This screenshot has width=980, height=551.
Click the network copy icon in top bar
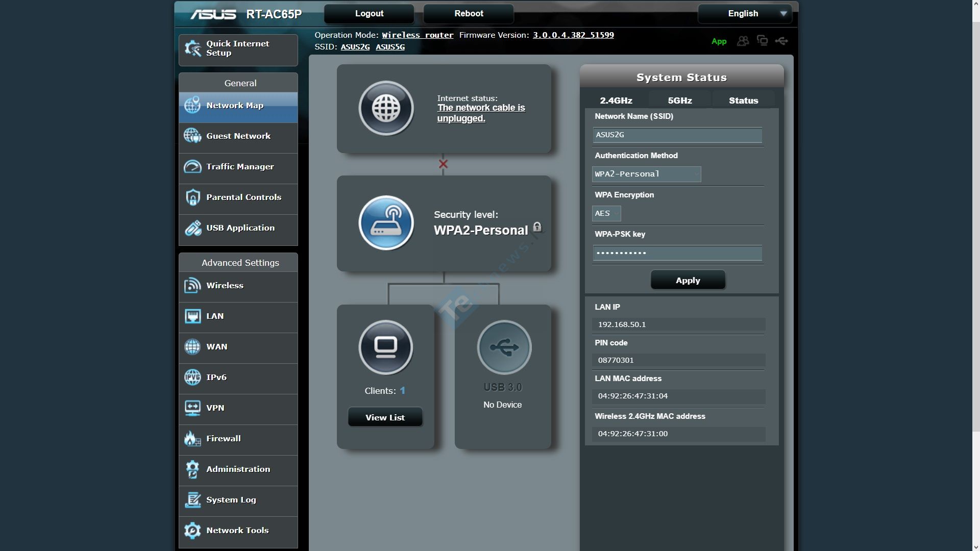[762, 40]
